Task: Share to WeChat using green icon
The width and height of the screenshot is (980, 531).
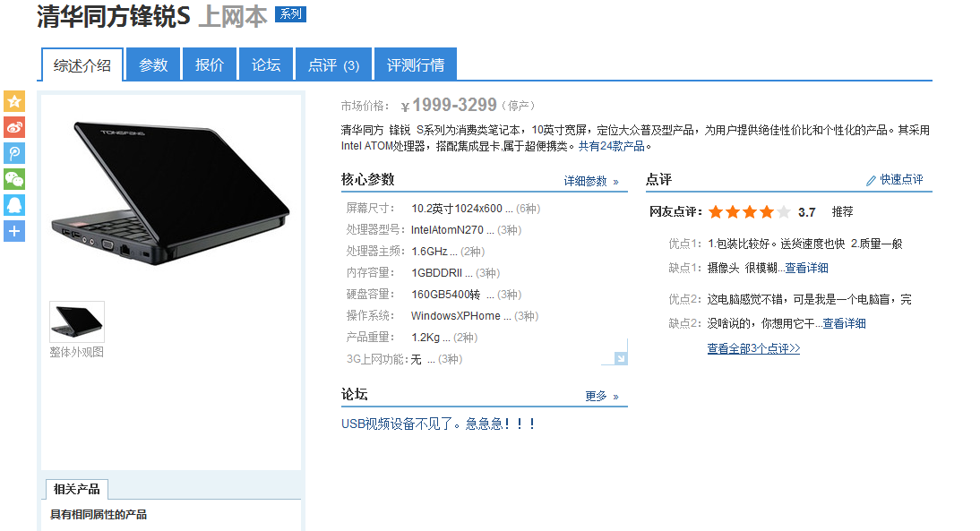Action: tap(14, 179)
